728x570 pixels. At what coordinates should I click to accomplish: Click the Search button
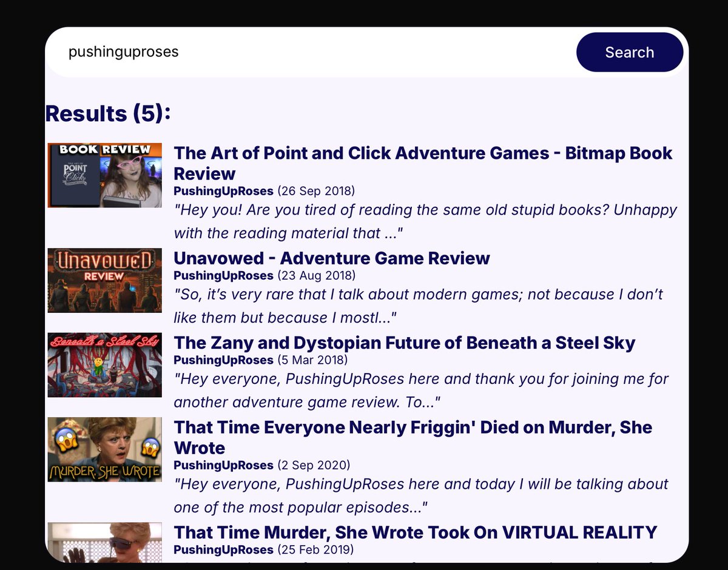[x=629, y=52]
